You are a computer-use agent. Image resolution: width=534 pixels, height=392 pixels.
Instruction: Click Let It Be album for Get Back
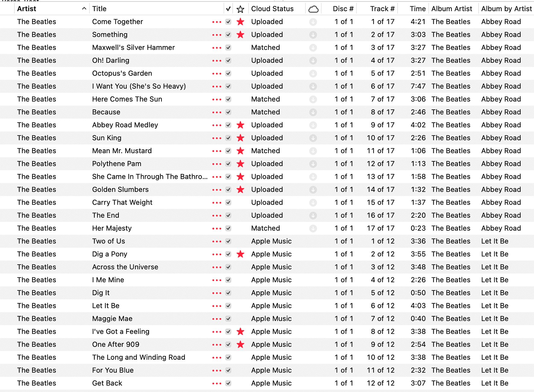tap(495, 383)
